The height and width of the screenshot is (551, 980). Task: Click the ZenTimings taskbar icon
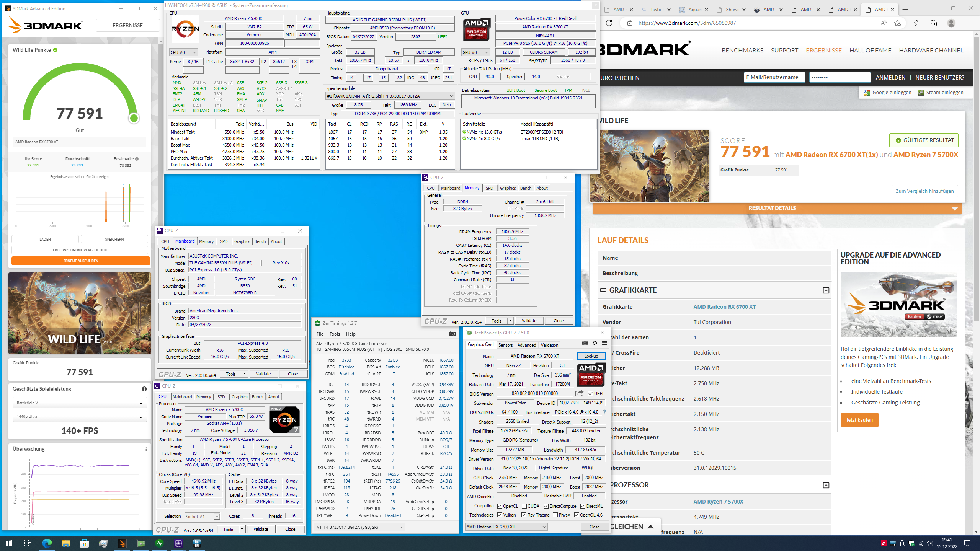point(159,543)
